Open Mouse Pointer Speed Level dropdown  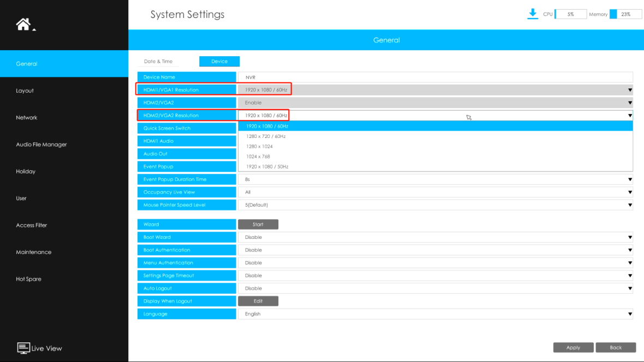coord(436,205)
